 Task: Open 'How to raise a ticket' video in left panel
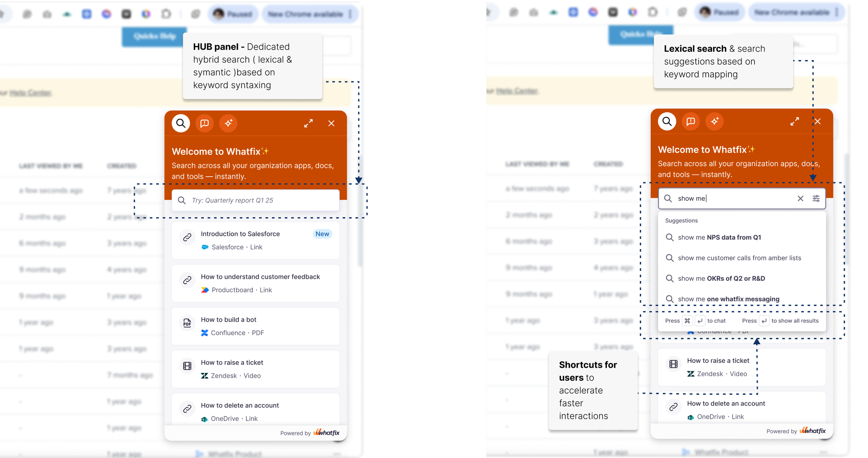pyautogui.click(x=256, y=369)
